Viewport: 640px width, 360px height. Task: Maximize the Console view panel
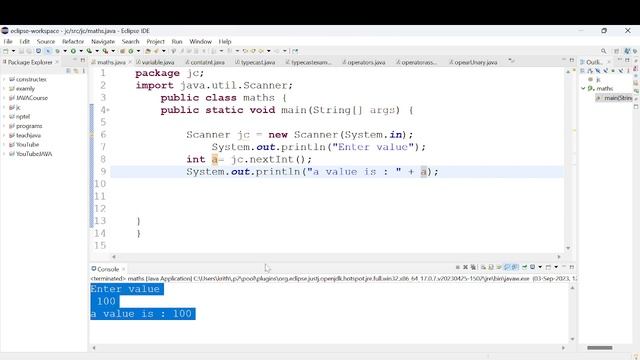[x=572, y=267]
